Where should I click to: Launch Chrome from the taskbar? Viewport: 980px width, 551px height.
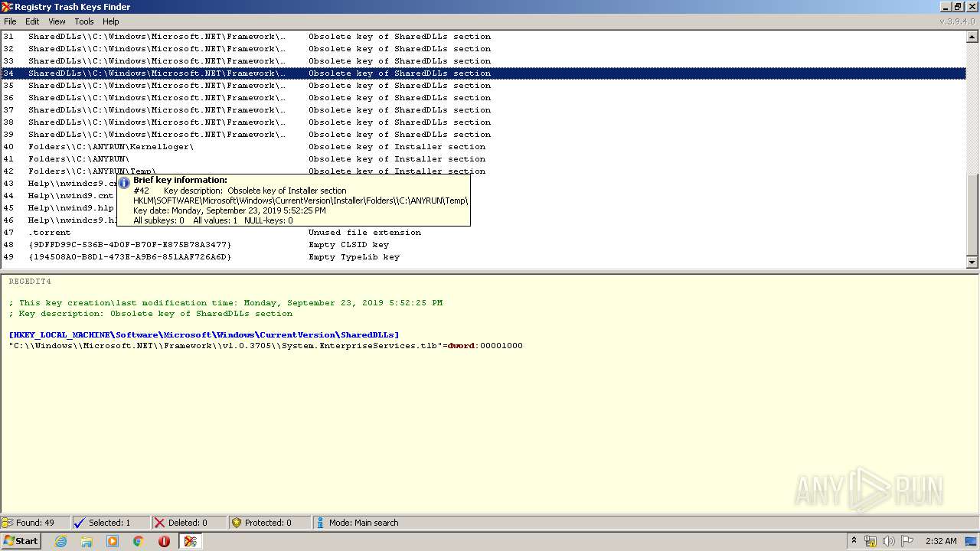(x=139, y=541)
